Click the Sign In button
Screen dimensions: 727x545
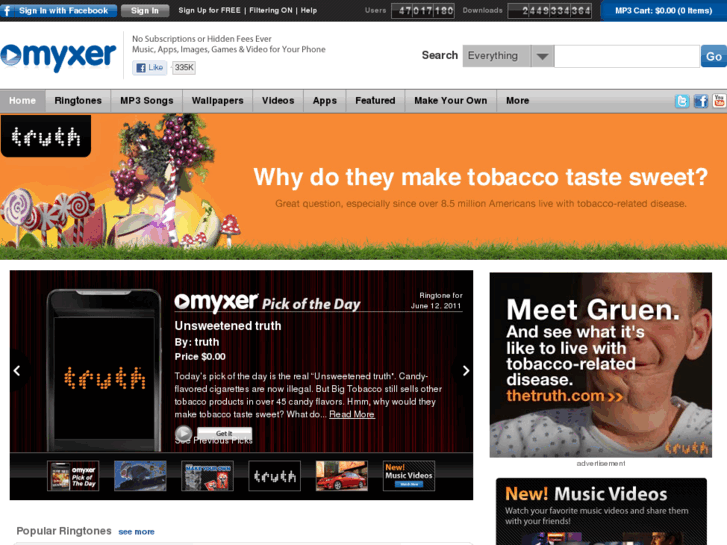(x=145, y=10)
